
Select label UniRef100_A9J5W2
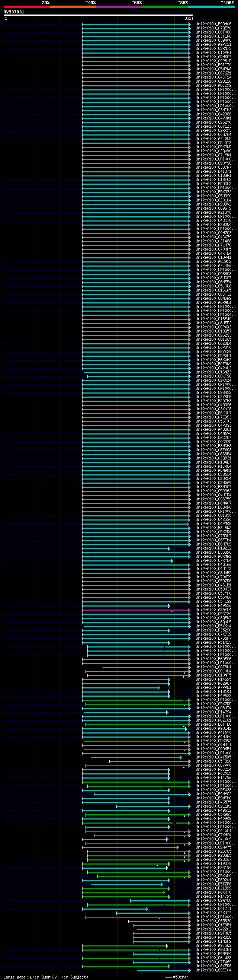tap(214, 946)
